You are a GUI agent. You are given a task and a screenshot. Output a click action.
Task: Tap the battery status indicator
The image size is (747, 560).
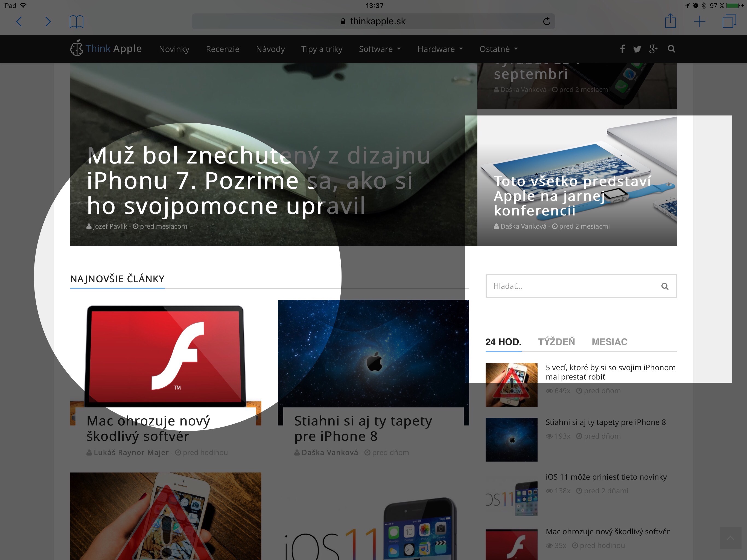coord(732,5)
